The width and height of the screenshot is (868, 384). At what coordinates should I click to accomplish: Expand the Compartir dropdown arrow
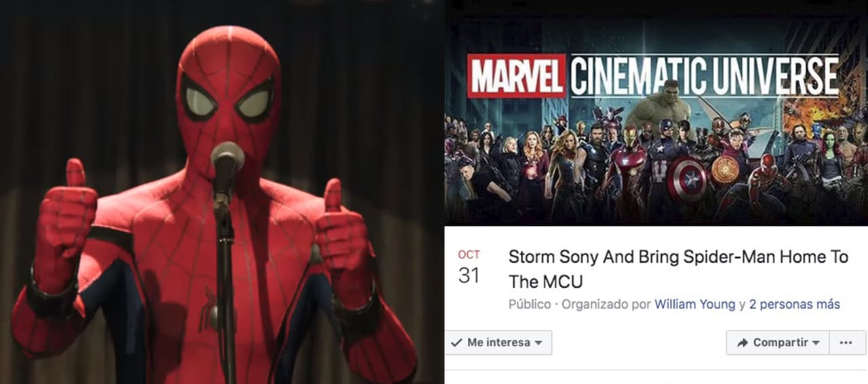tap(816, 343)
